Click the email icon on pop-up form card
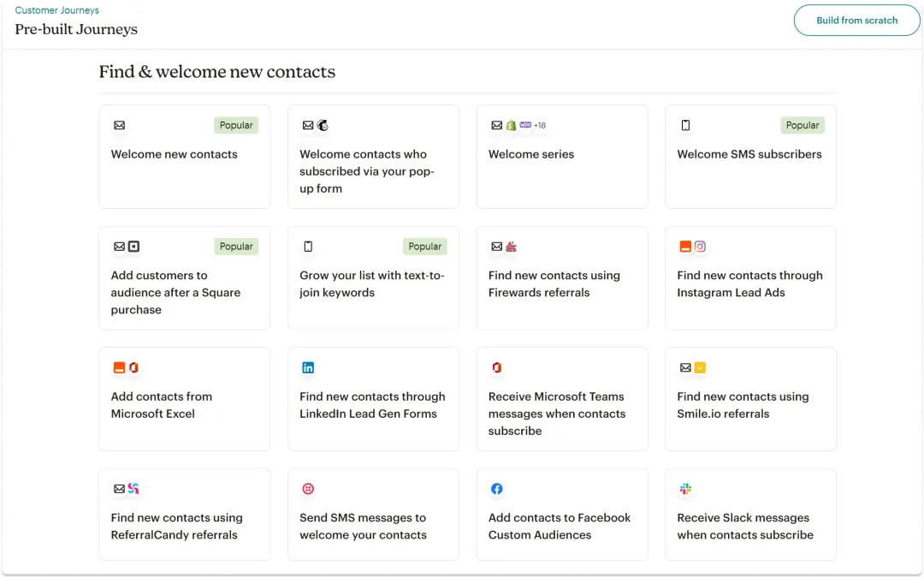The image size is (924, 578). point(308,125)
